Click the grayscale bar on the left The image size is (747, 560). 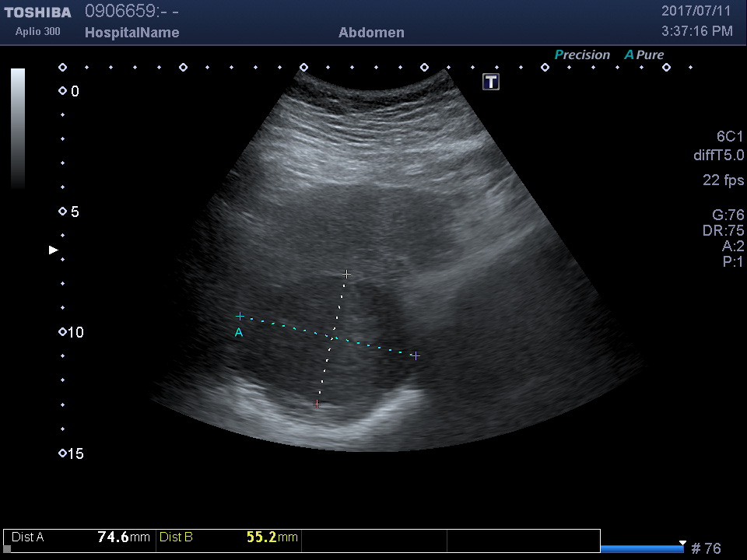pos(18,128)
